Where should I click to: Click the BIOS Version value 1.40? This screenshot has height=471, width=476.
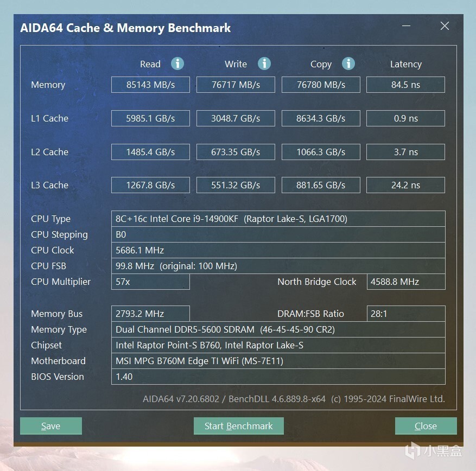pos(278,377)
